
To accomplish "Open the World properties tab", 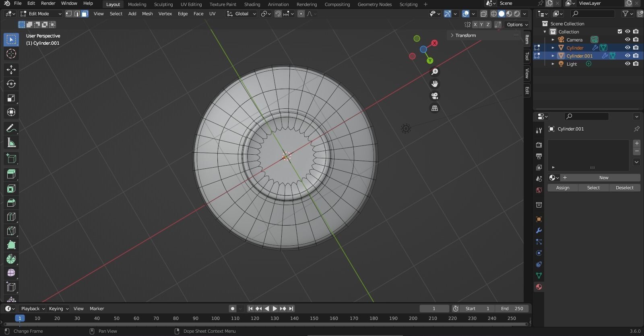I will (539, 190).
